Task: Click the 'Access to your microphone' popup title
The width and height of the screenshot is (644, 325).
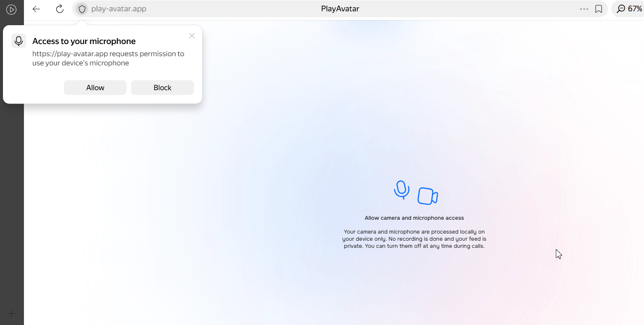Action: pyautogui.click(x=84, y=41)
